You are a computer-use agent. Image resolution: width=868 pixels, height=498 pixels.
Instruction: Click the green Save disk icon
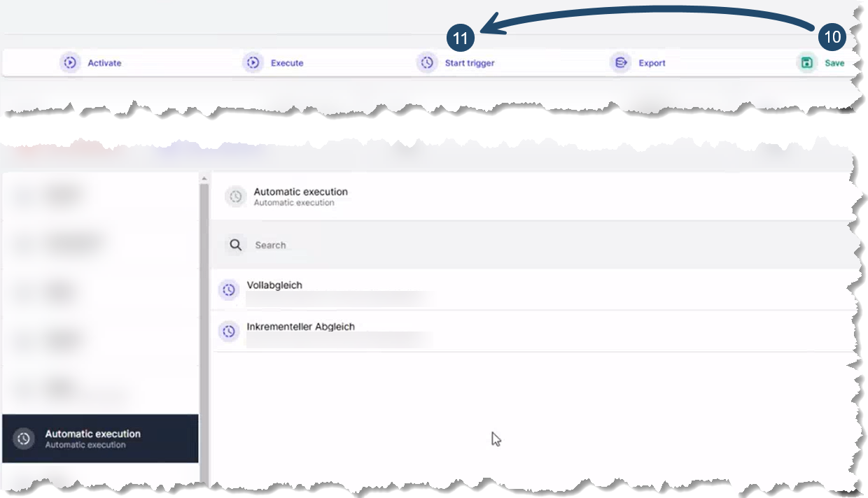pyautogui.click(x=807, y=63)
